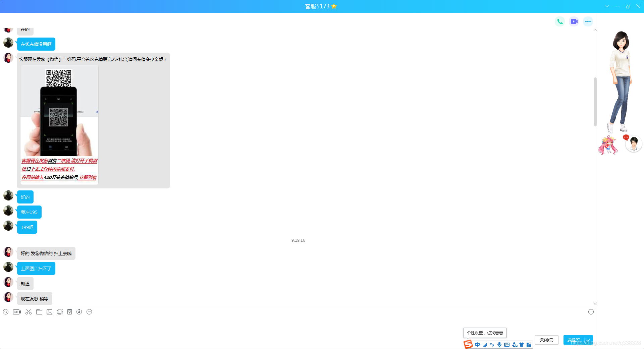The image size is (644, 349).
Task: Open more input tools (circle ellipsis)
Action: (x=89, y=312)
